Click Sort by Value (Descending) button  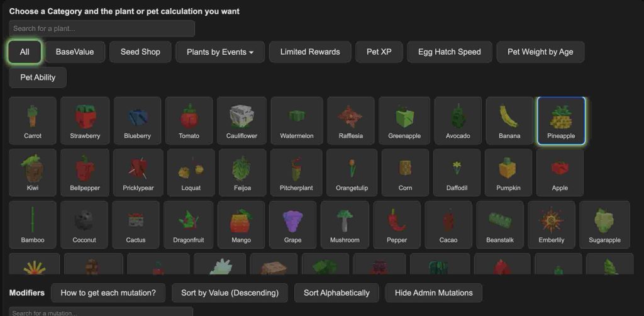pos(230,293)
